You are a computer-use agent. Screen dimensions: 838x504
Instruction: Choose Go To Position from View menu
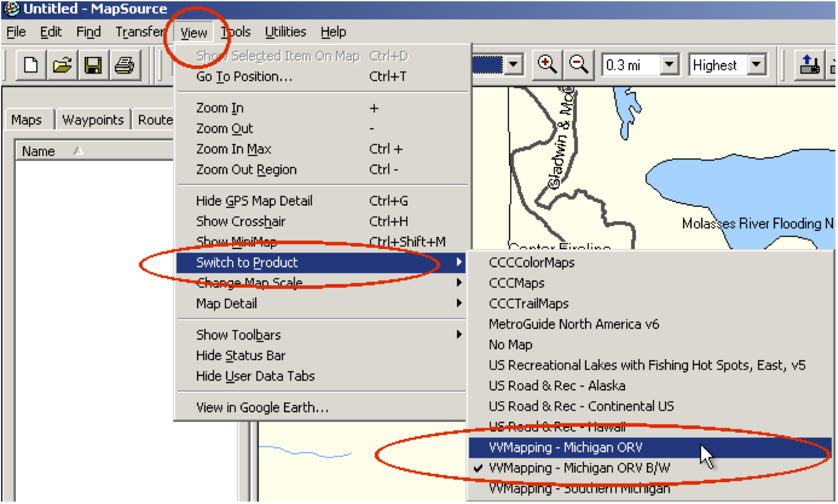321,77
